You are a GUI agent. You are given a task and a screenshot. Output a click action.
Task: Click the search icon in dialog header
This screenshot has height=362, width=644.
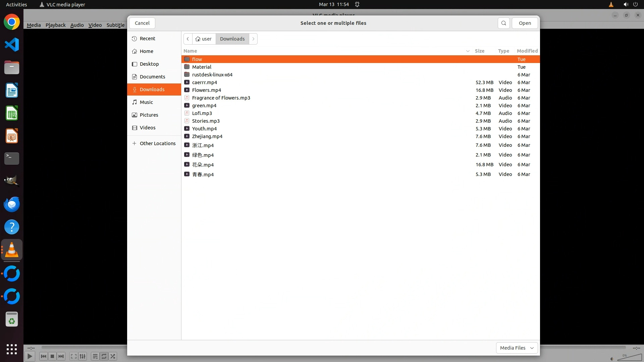click(503, 23)
